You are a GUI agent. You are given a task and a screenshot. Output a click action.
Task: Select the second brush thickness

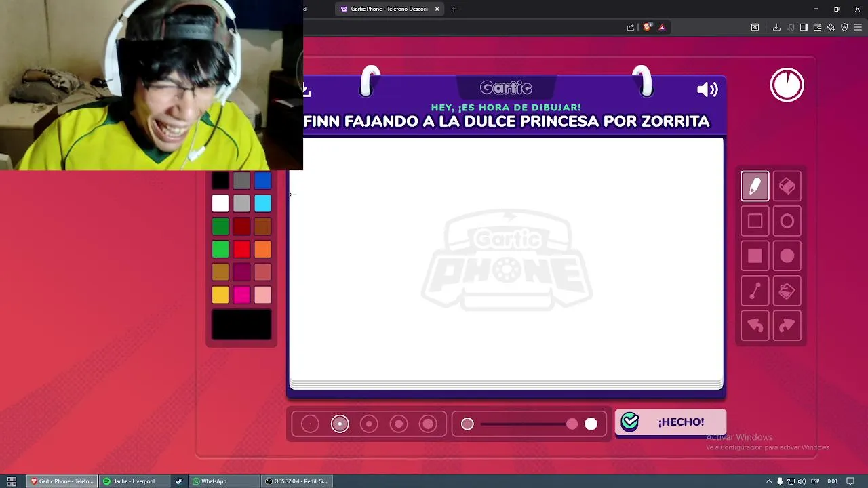click(340, 424)
